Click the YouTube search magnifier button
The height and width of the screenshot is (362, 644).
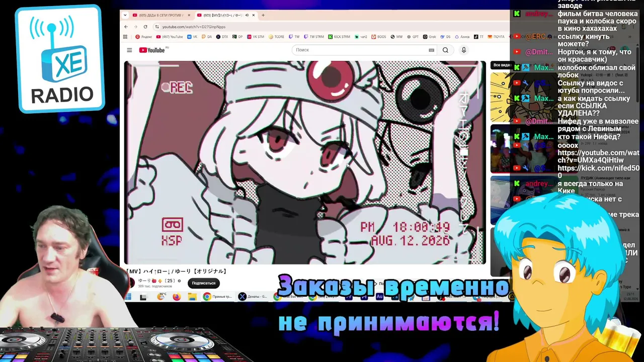coord(445,50)
